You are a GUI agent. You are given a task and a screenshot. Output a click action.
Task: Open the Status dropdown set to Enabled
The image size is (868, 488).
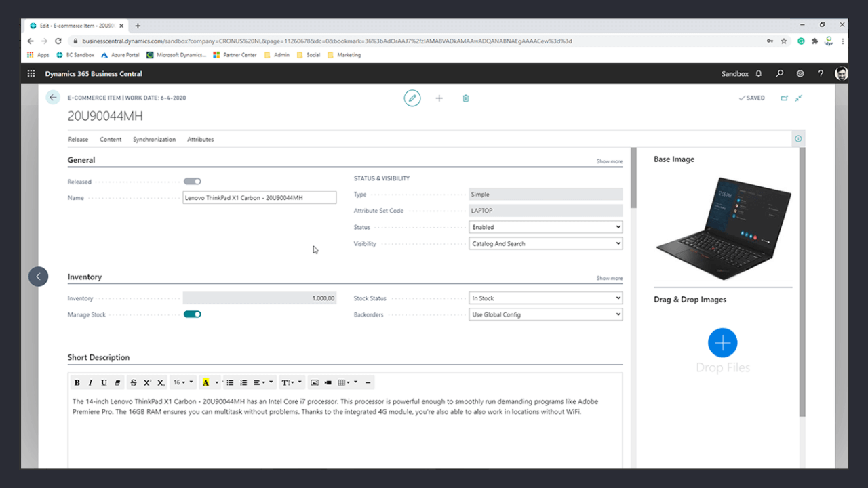pyautogui.click(x=546, y=227)
